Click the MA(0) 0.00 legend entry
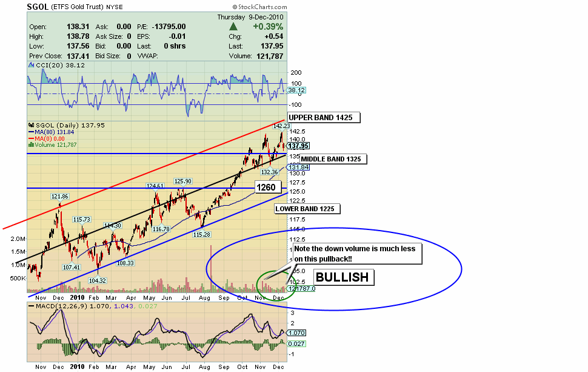The width and height of the screenshot is (588, 372). [x=50, y=138]
